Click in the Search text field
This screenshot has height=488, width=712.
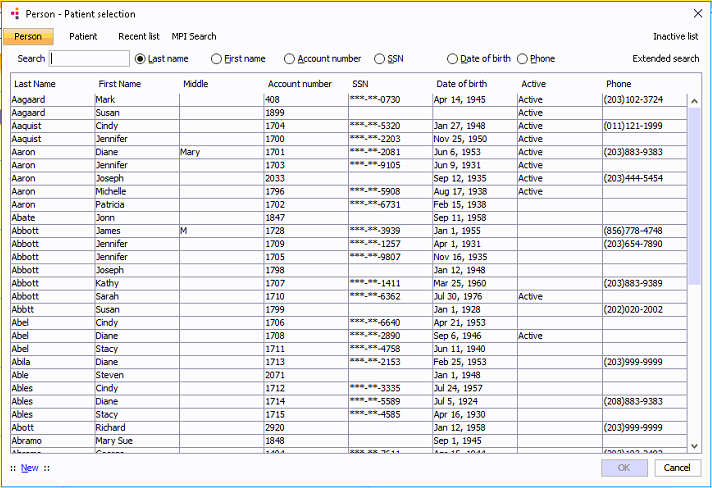(89, 59)
